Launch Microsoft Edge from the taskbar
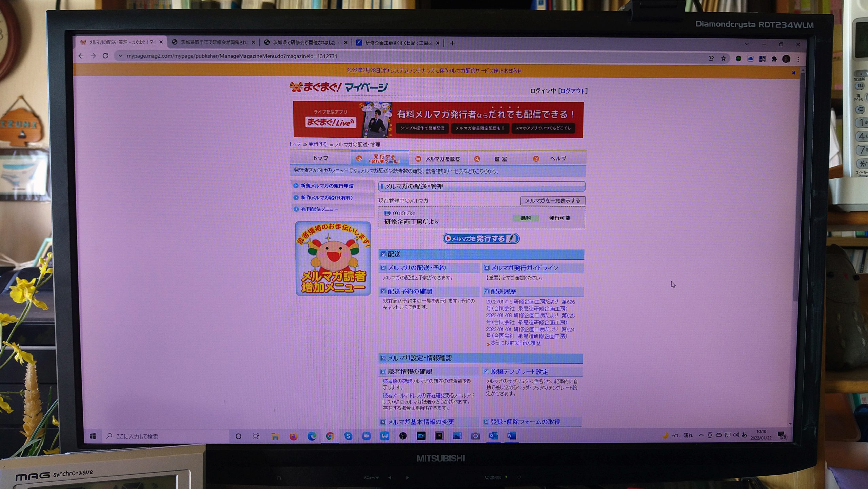Viewport: 868px width, 489px height. [x=312, y=436]
